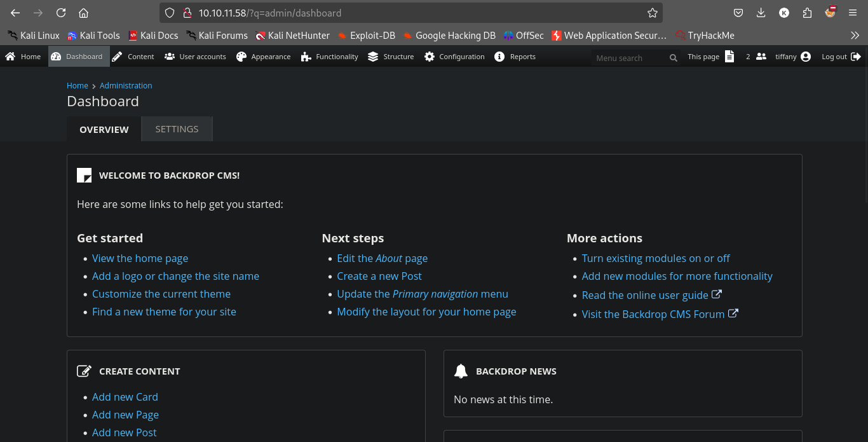Open User accounts from admin bar

pyautogui.click(x=195, y=57)
